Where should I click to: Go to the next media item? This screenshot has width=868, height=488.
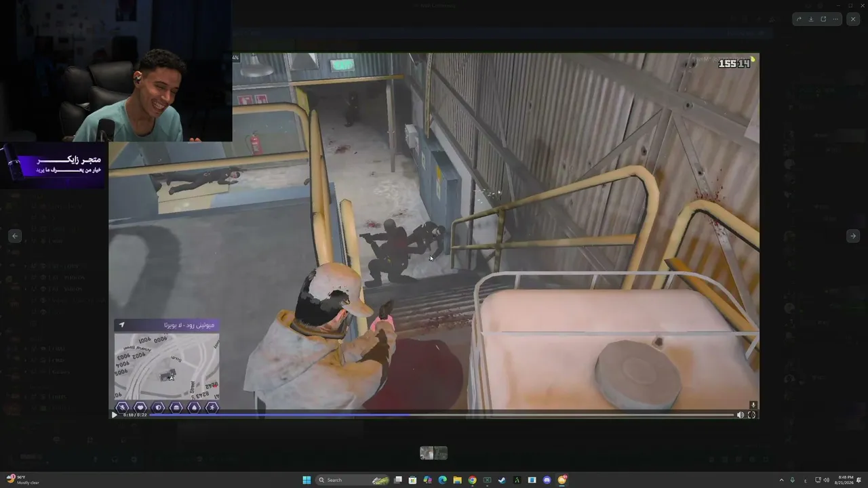pyautogui.click(x=853, y=236)
